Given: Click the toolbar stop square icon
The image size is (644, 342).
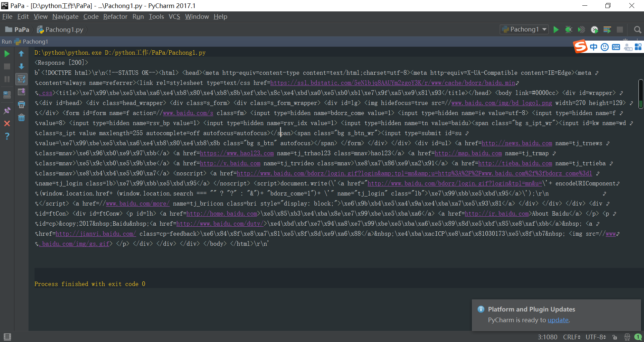Looking at the screenshot, I should (x=620, y=30).
